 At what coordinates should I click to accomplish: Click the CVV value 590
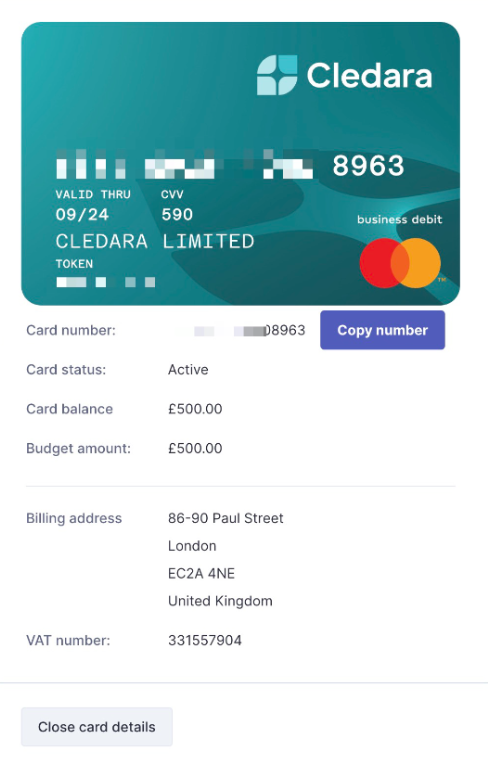(177, 214)
